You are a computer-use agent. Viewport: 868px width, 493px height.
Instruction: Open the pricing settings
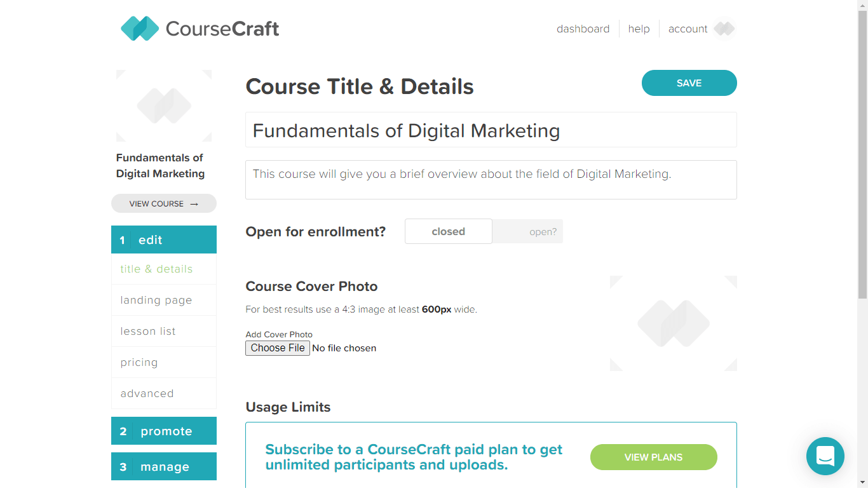point(139,363)
